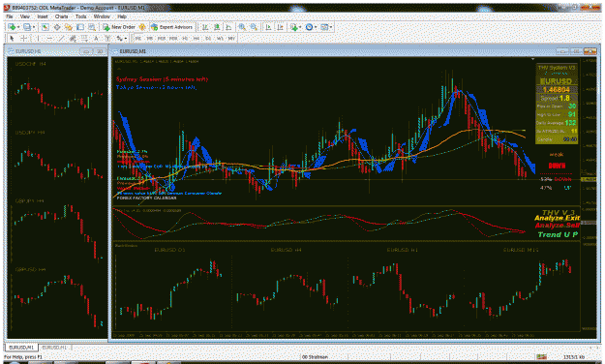Open the Templates icon
The image size is (605, 364).
tap(324, 27)
